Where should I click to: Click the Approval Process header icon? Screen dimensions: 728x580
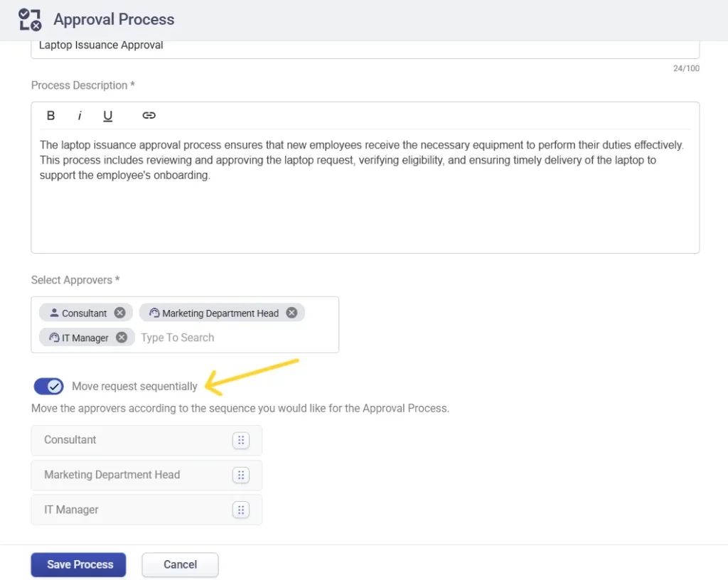(30, 19)
